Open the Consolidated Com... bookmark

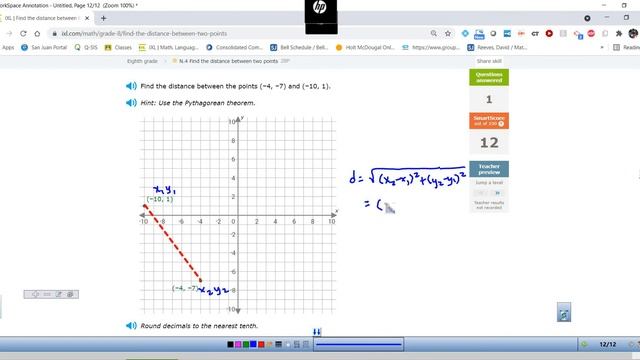(234, 47)
